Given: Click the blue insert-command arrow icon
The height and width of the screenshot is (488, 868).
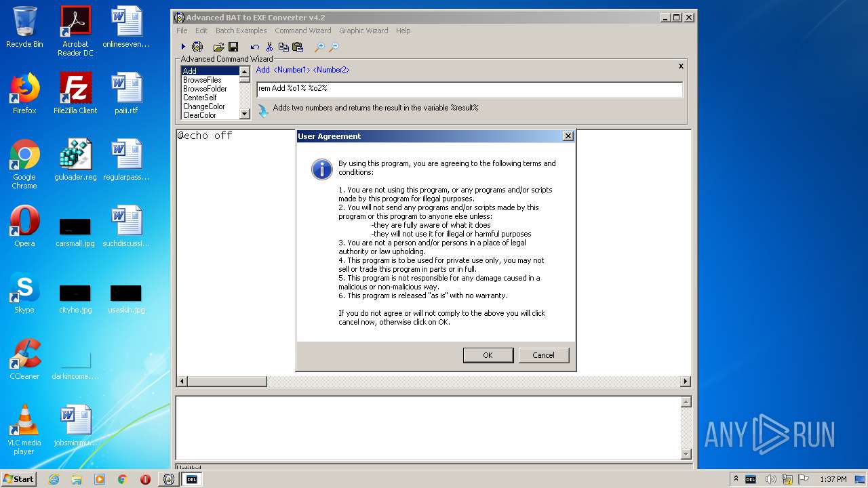Looking at the screenshot, I should click(263, 110).
